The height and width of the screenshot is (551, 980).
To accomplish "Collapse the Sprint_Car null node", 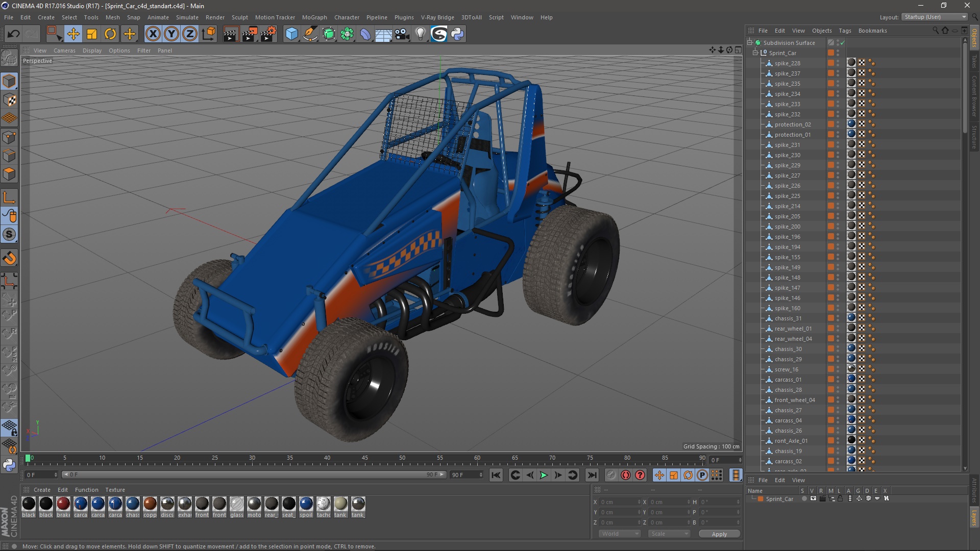I will [755, 53].
